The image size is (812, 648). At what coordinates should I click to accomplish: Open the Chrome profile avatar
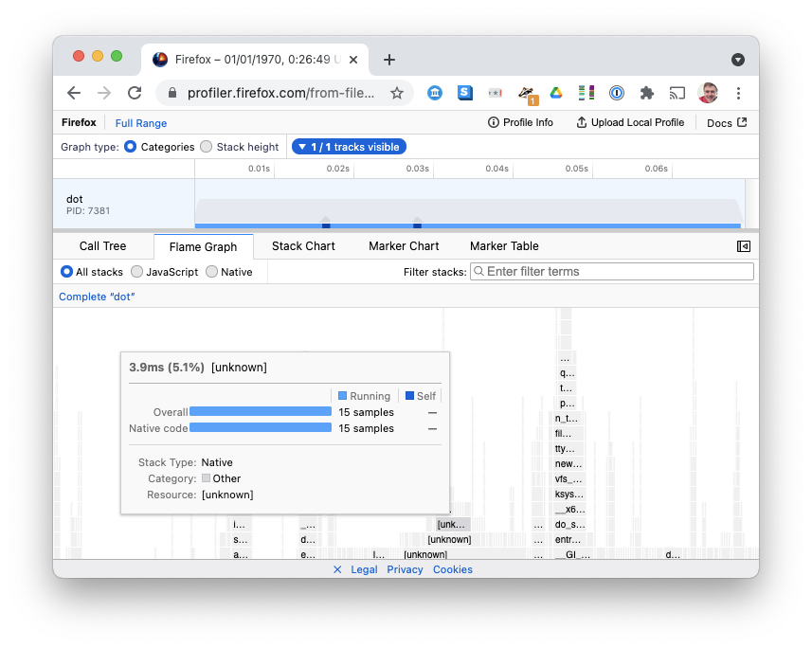[x=708, y=93]
